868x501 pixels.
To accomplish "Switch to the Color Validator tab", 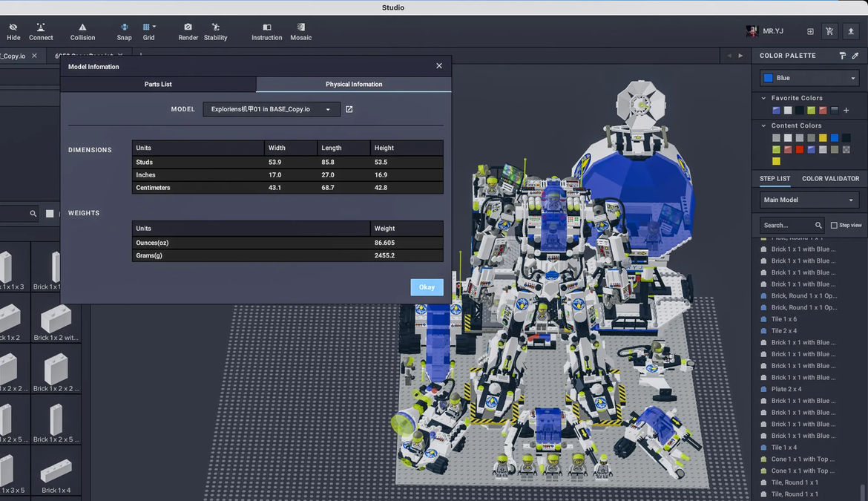I will (830, 179).
